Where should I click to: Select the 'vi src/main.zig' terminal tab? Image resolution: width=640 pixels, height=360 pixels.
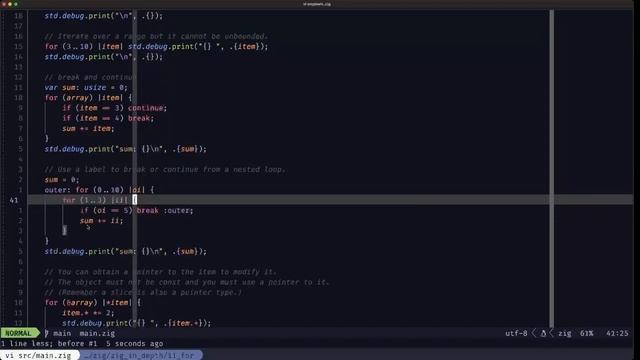click(38, 356)
